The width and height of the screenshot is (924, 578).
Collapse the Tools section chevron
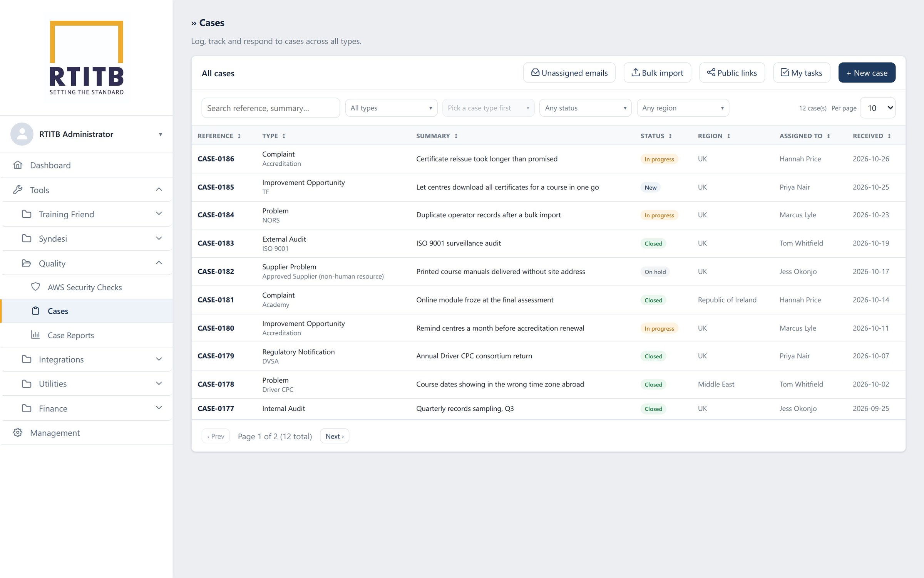pyautogui.click(x=159, y=189)
